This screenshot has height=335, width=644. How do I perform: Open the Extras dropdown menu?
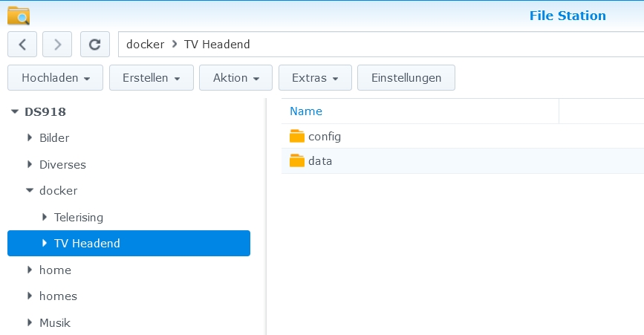(x=315, y=77)
